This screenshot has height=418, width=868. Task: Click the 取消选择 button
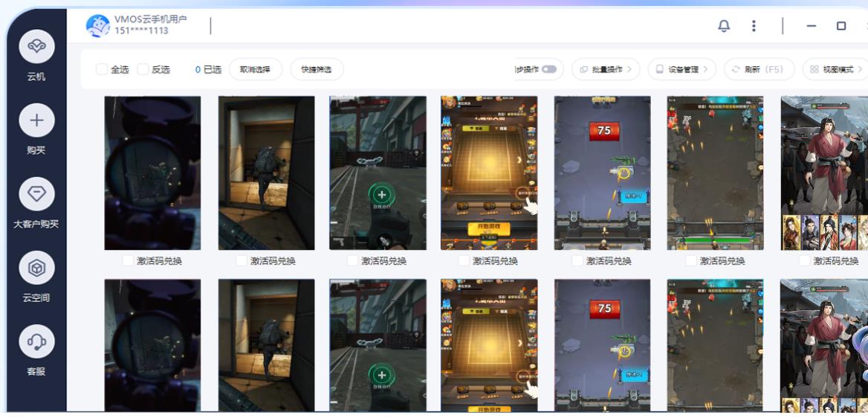255,70
